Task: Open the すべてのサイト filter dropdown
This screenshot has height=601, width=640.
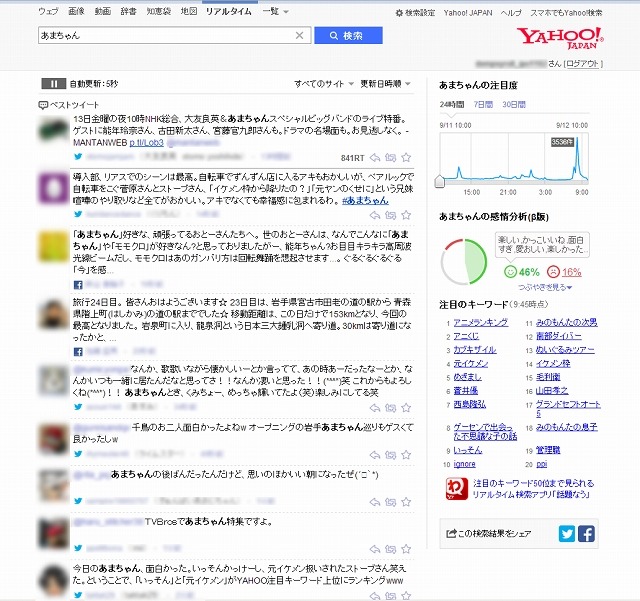Action: pyautogui.click(x=324, y=84)
